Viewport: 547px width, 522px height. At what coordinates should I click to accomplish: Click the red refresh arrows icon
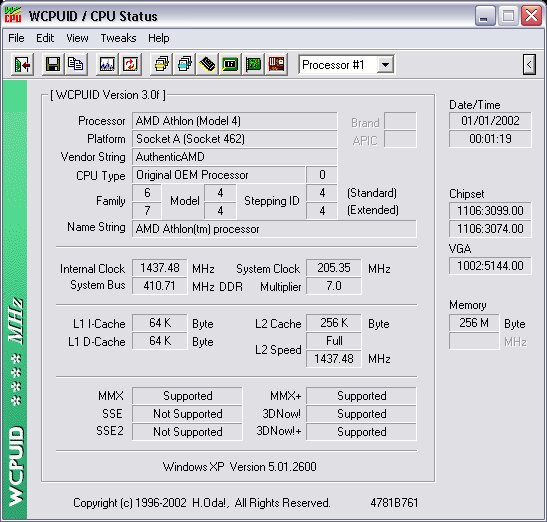tap(130, 64)
